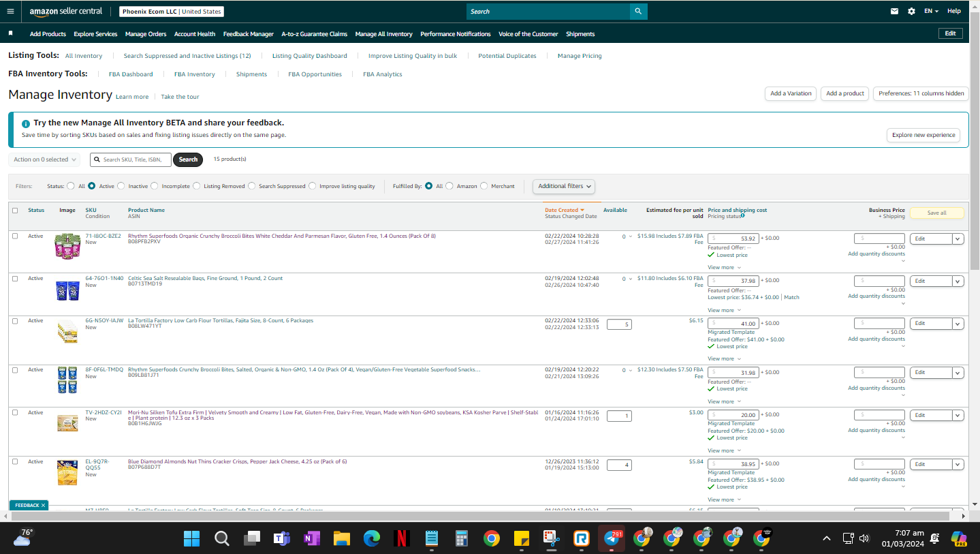Open Voice of the Customer
Image resolution: width=980 pixels, height=554 pixels.
point(528,34)
